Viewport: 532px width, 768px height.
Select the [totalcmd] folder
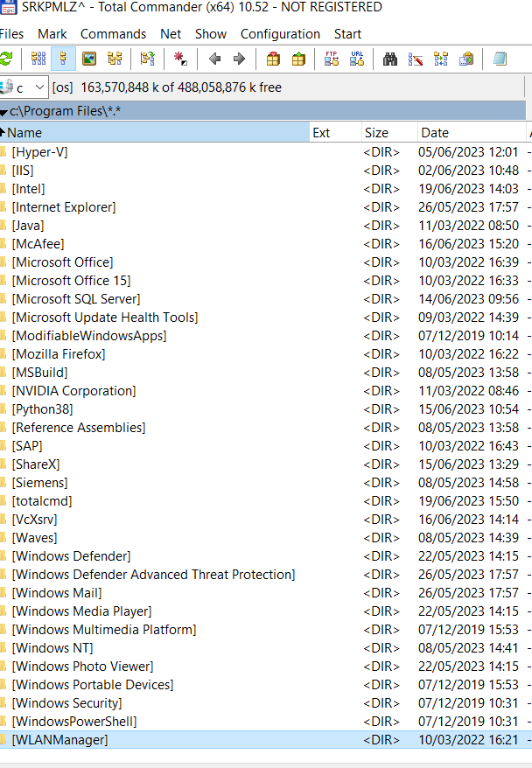(x=42, y=501)
